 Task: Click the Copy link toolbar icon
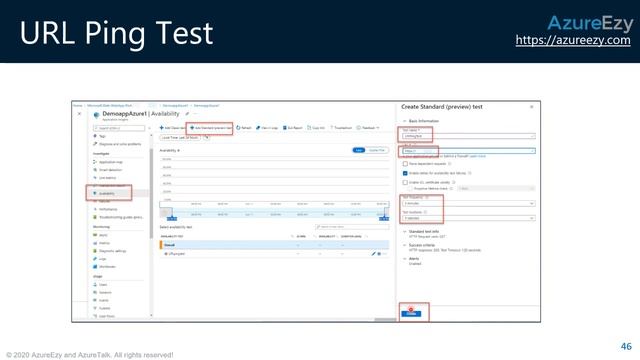pyautogui.click(x=309, y=128)
